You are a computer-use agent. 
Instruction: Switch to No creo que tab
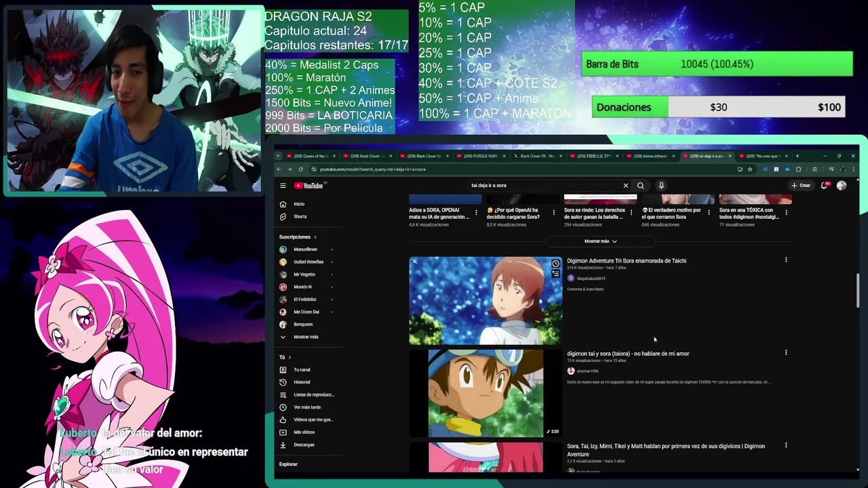[764, 156]
